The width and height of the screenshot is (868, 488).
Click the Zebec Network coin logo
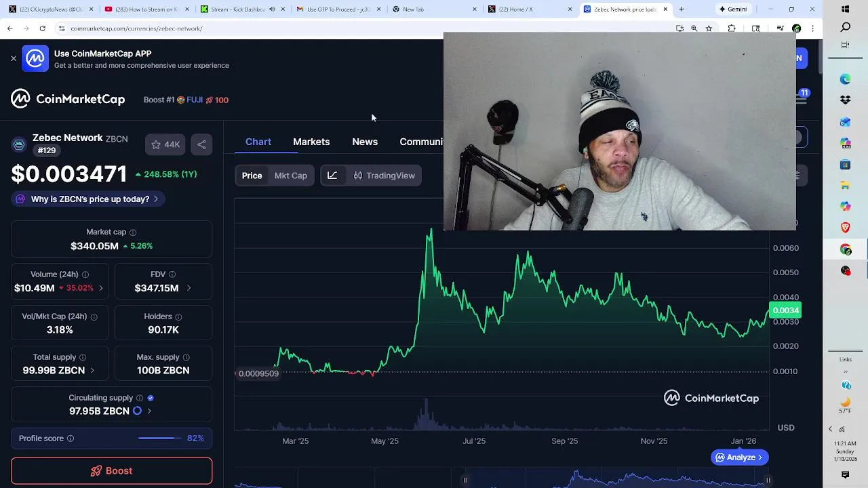click(19, 144)
